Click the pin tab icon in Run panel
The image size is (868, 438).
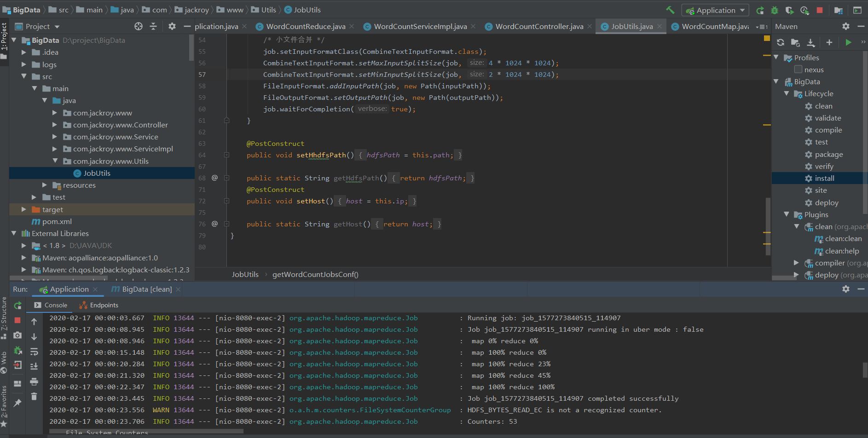point(17,403)
